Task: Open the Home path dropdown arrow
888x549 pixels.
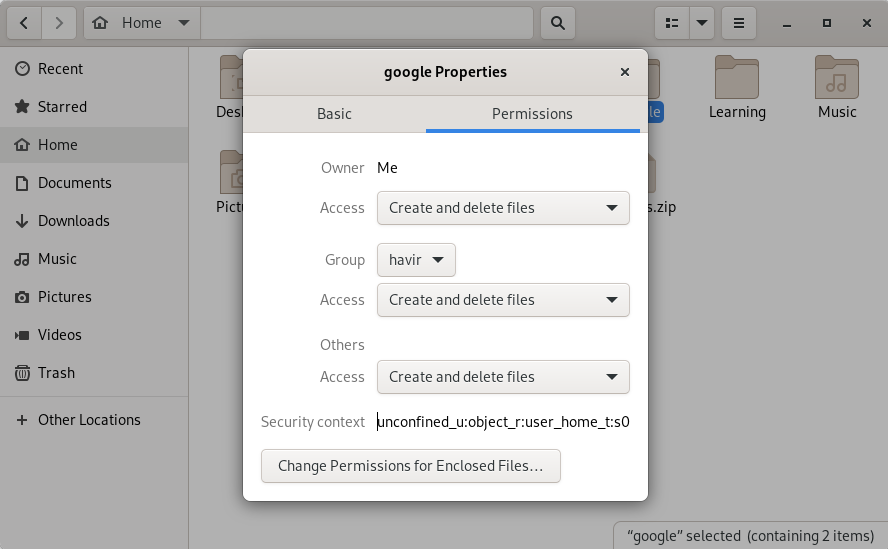Action: point(183,23)
